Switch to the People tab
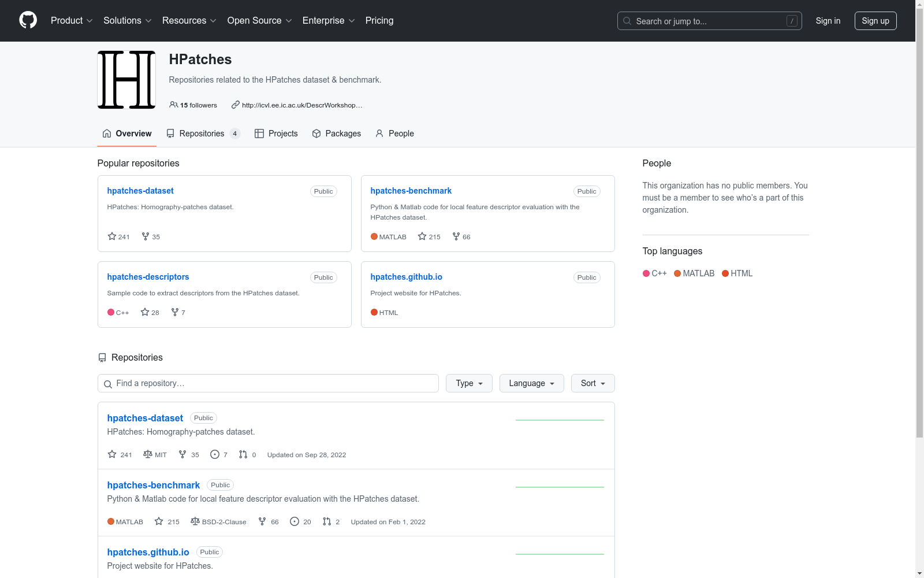The image size is (924, 578). (x=394, y=134)
